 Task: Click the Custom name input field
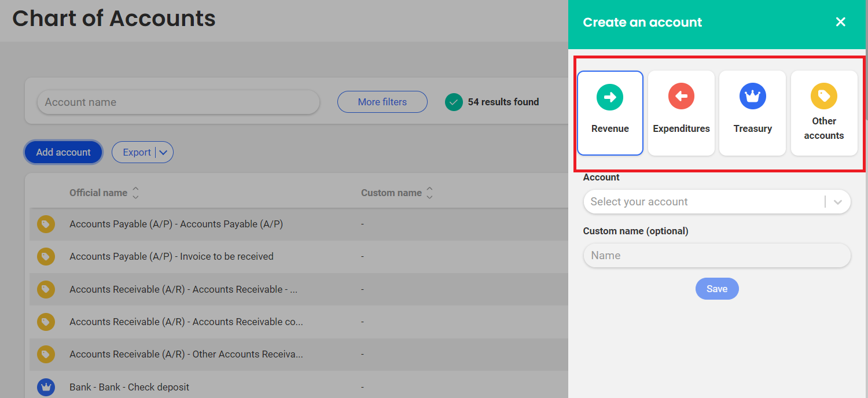point(716,255)
